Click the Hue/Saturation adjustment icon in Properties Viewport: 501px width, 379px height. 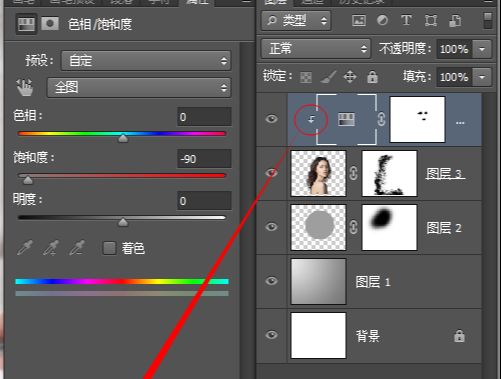(x=26, y=24)
